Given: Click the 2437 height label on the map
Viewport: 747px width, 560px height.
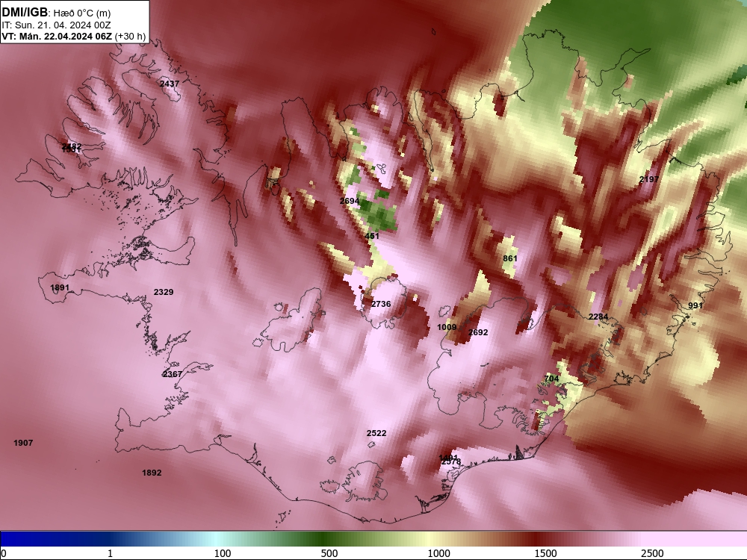Looking at the screenshot, I should (169, 84).
